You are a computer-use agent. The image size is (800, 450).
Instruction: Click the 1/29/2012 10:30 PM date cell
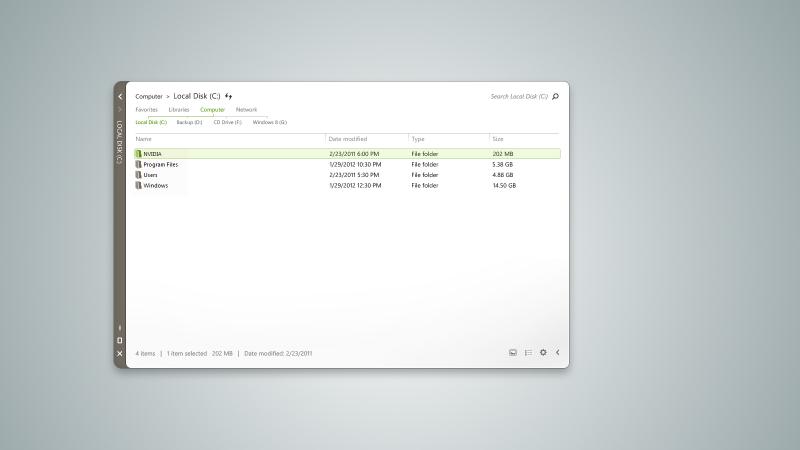pos(355,164)
